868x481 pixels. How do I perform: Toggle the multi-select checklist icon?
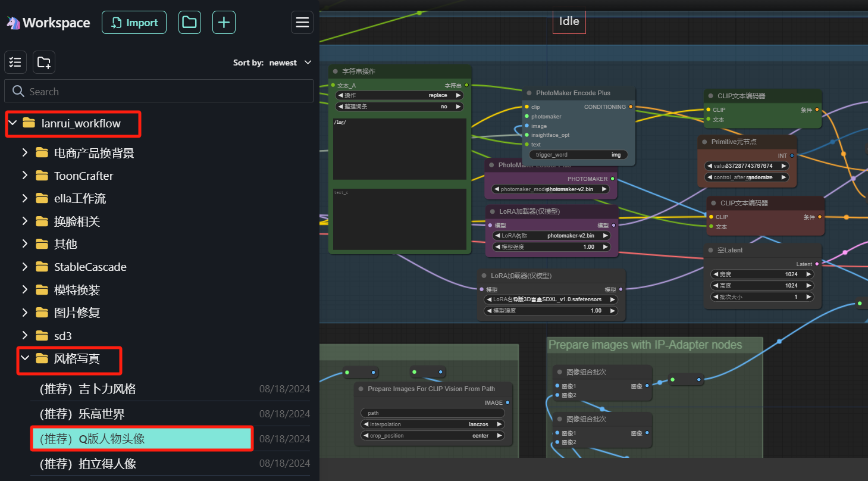pos(15,62)
